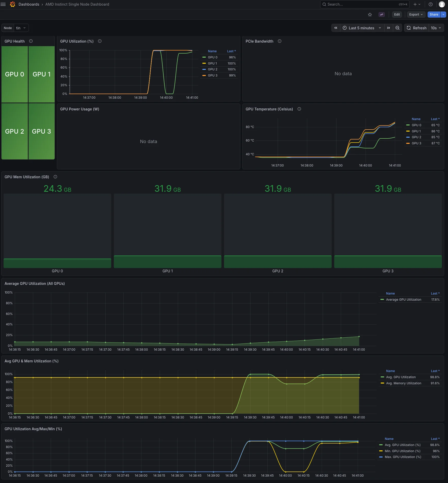448x483 pixels.
Task: Shift time range backward with left arrows
Action: (x=336, y=28)
